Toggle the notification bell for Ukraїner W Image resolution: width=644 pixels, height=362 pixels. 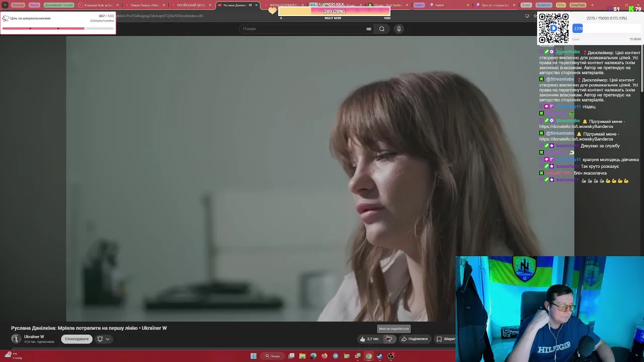point(100,339)
